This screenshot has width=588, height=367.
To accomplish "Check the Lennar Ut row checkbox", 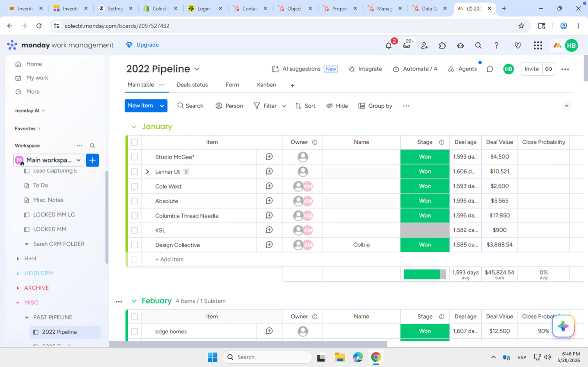I will tap(134, 172).
